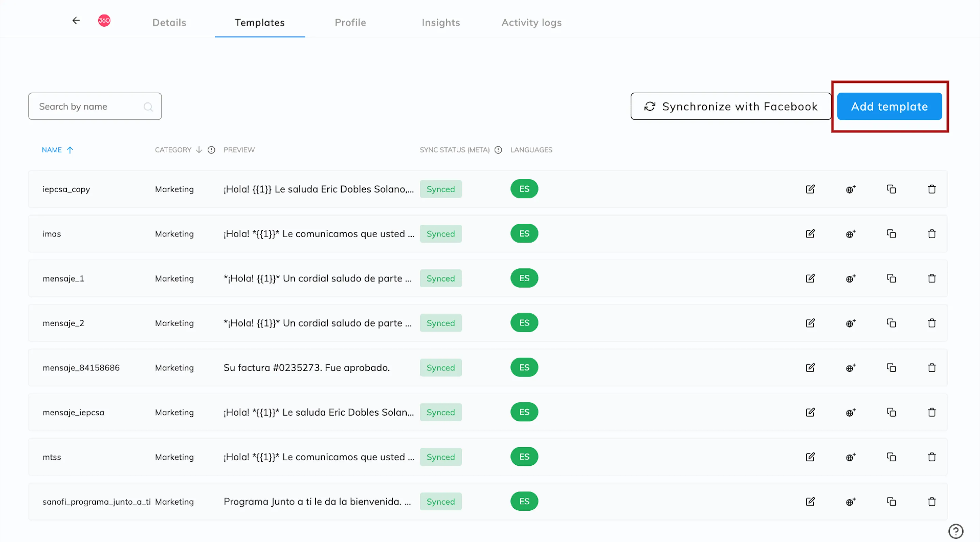Click Synced status of mensaje_84158686

click(x=441, y=368)
